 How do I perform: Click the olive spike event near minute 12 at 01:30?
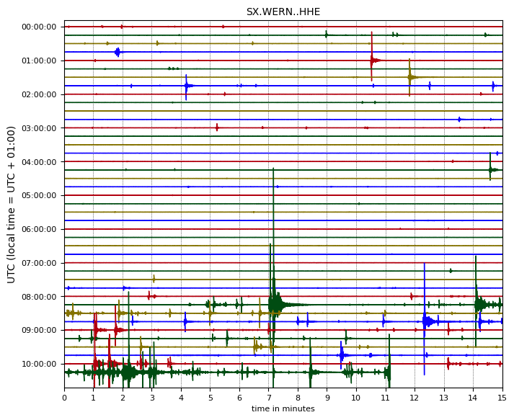[410, 77]
